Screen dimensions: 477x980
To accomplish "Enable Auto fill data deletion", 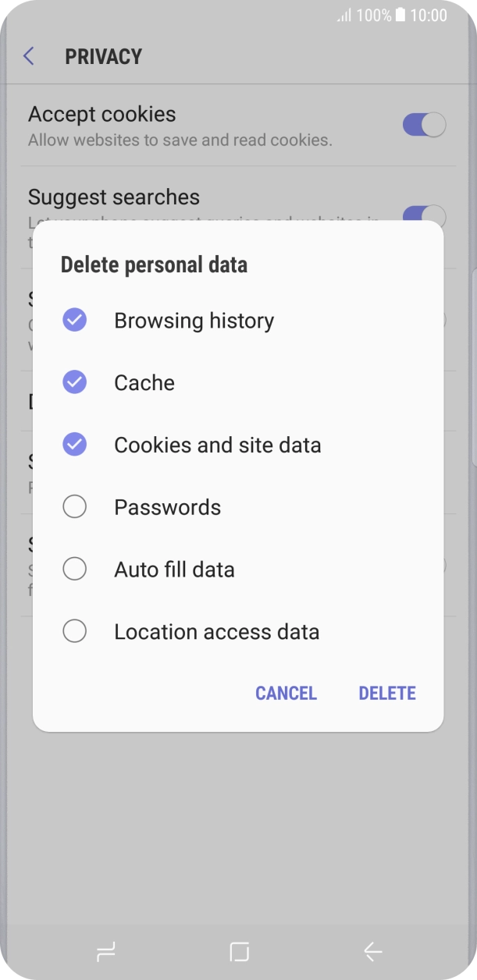I will tap(74, 568).
